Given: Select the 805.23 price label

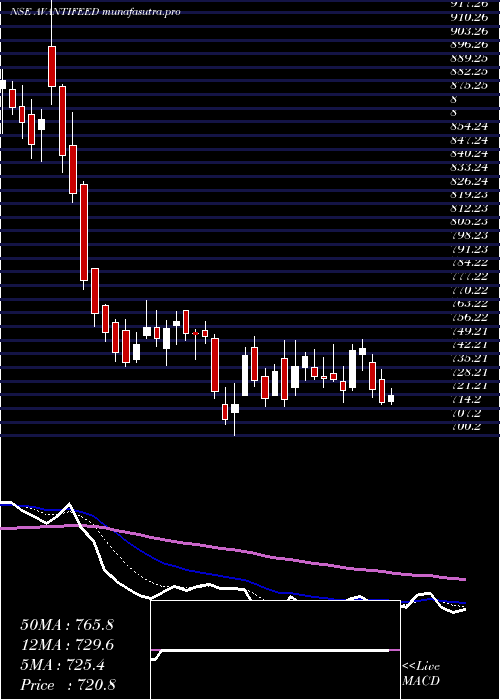Looking at the screenshot, I should 469,222.
